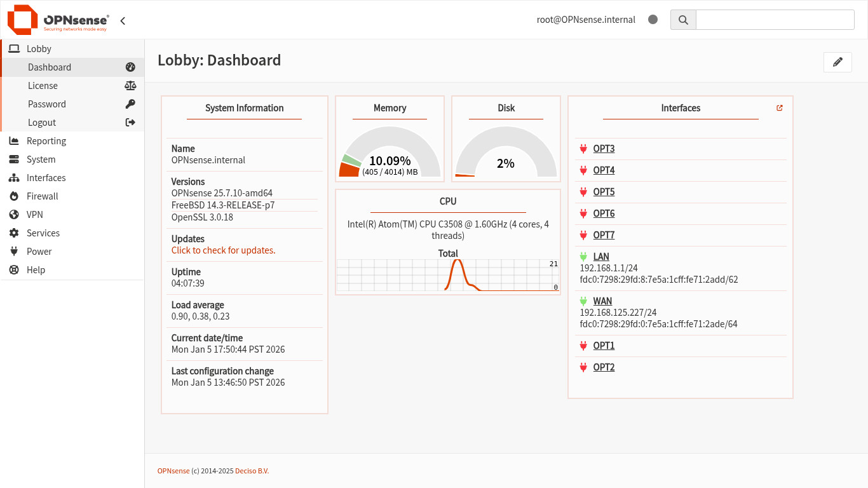This screenshot has height=488, width=868.
Task: Select the Logout menu item
Action: 72,123
